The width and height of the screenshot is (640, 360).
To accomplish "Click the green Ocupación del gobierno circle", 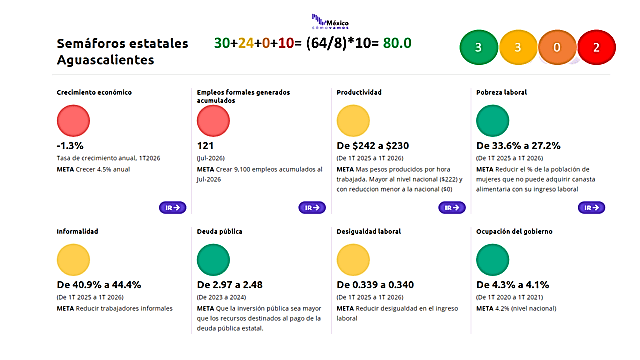I will (493, 260).
